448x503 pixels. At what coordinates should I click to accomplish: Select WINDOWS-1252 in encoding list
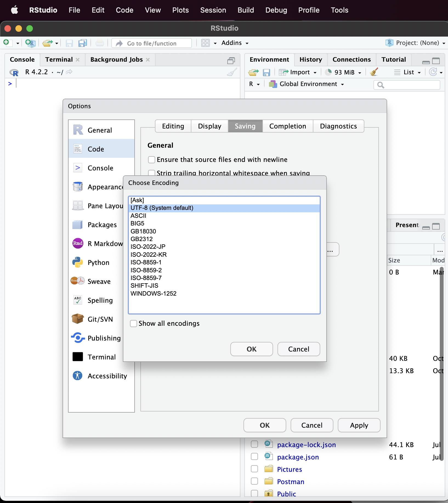[x=224, y=293]
